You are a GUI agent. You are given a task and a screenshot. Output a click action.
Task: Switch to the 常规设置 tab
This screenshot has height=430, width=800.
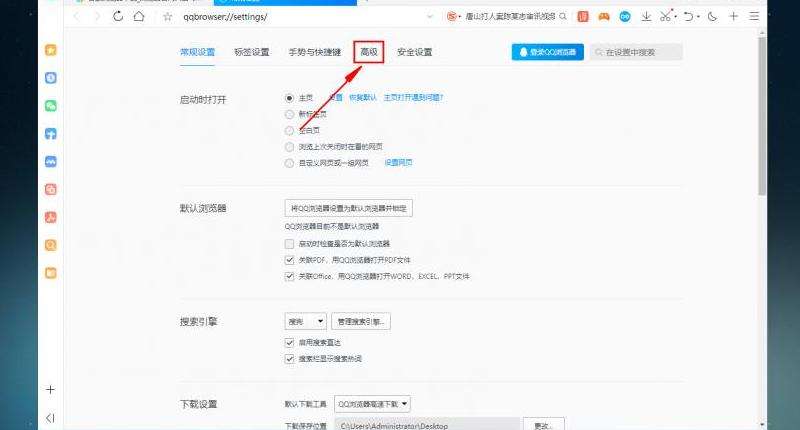pos(197,52)
